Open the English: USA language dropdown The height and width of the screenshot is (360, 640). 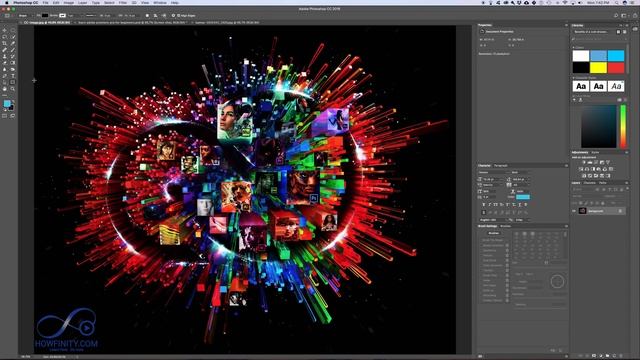pyautogui.click(x=494, y=220)
